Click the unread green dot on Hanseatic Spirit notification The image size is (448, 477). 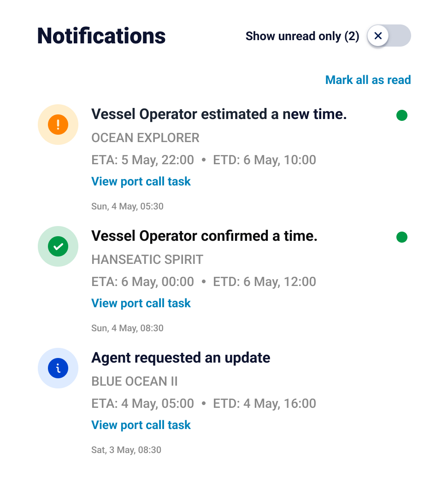(402, 237)
